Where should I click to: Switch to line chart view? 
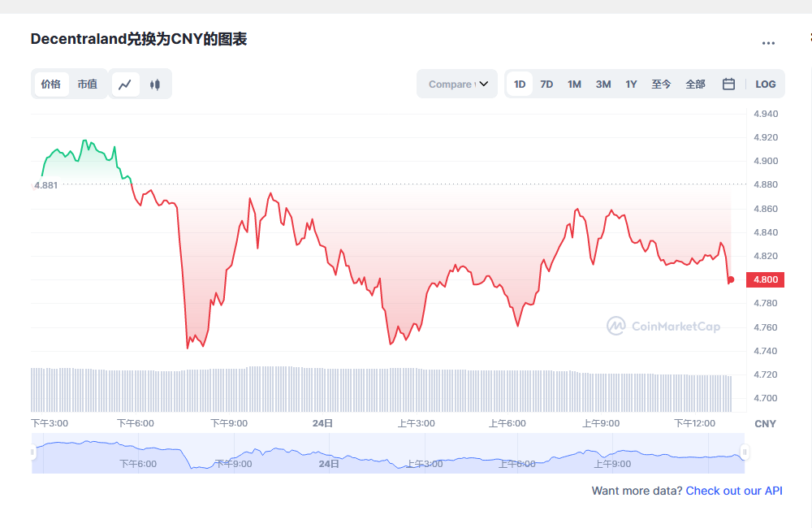point(125,84)
